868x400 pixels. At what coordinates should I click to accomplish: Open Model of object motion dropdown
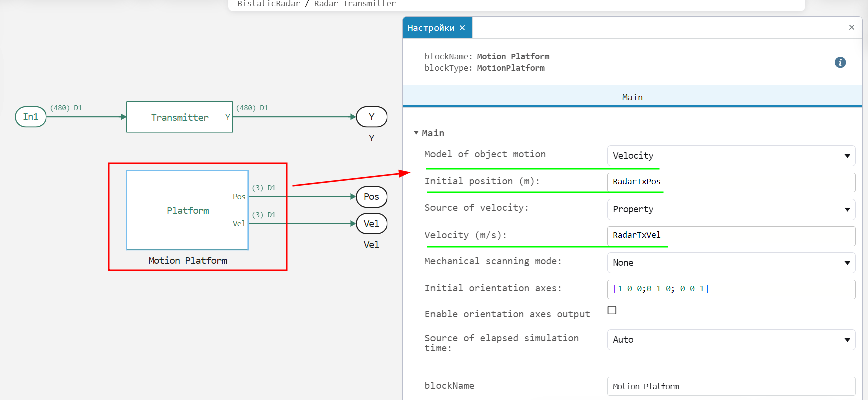click(x=731, y=156)
